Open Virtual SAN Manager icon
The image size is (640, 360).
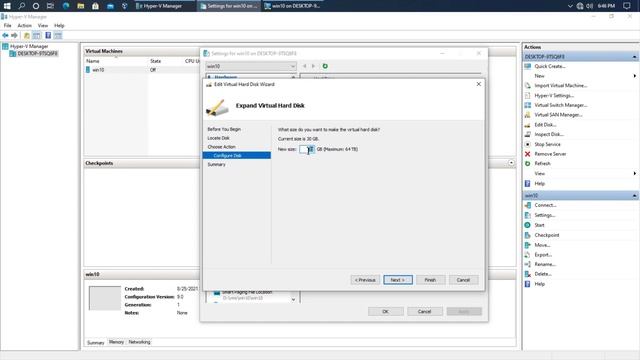coord(528,115)
